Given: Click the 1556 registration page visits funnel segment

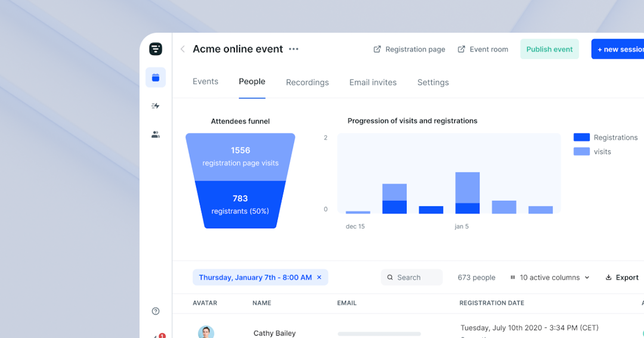Looking at the screenshot, I should coord(240,156).
